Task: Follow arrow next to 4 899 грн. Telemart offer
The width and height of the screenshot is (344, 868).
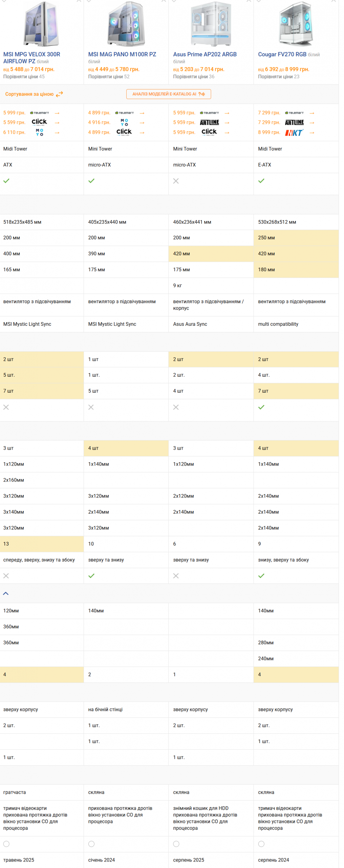Action: 142,113
